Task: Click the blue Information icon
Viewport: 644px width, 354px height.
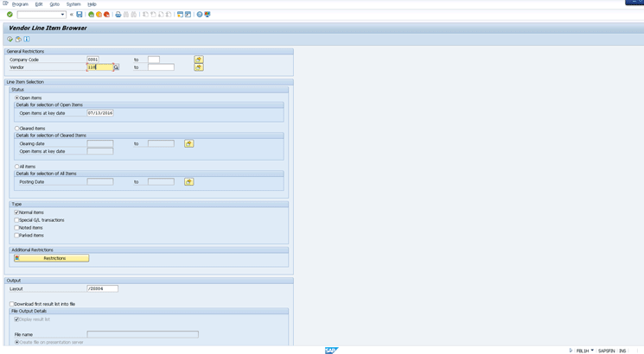Action: click(27, 39)
